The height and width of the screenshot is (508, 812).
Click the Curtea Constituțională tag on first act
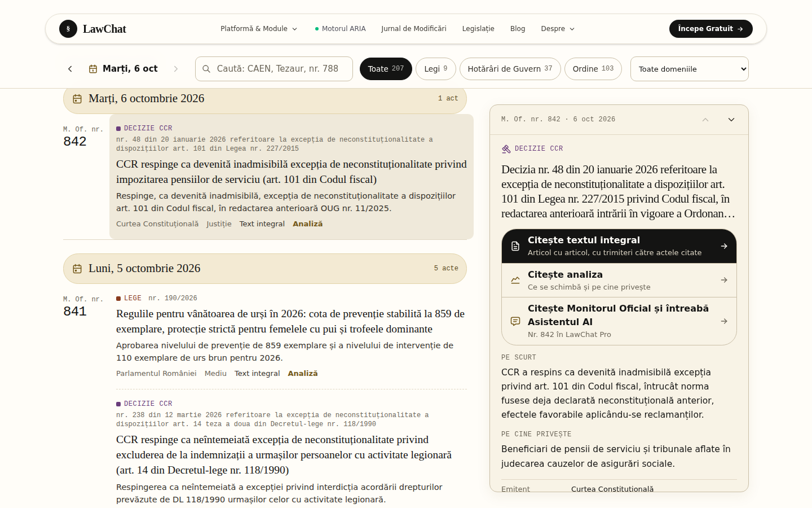(157, 224)
